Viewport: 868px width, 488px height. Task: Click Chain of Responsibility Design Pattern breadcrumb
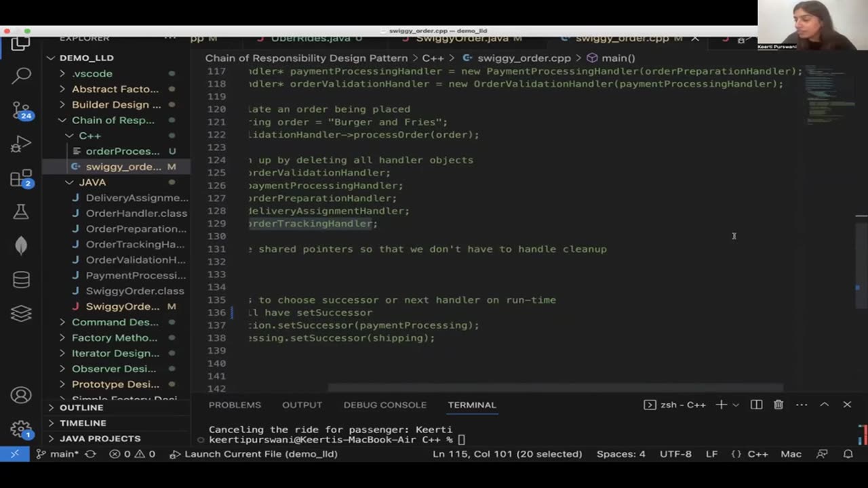(307, 58)
